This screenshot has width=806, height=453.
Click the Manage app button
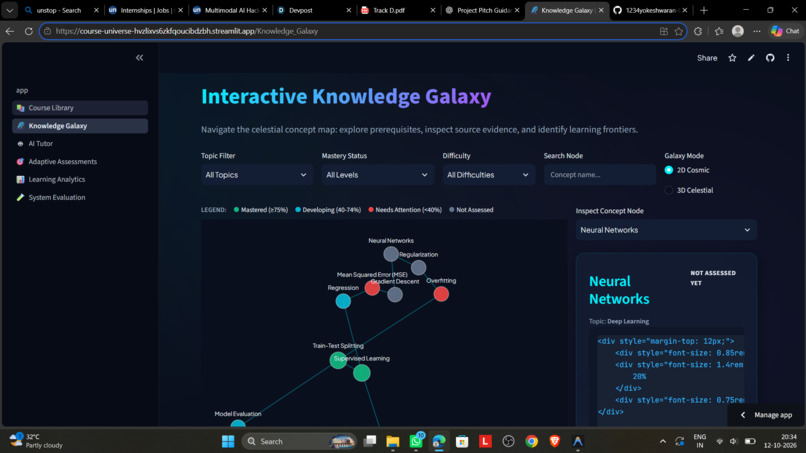coord(766,415)
